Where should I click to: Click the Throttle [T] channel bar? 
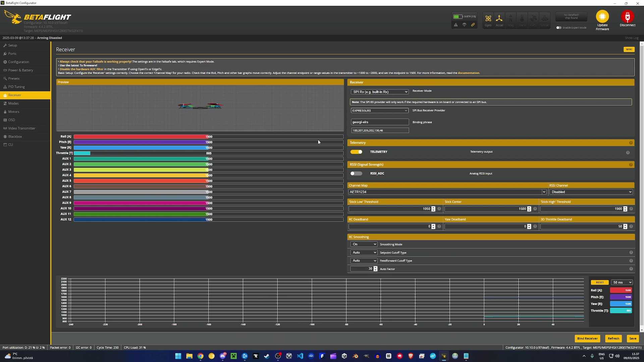tap(209, 153)
